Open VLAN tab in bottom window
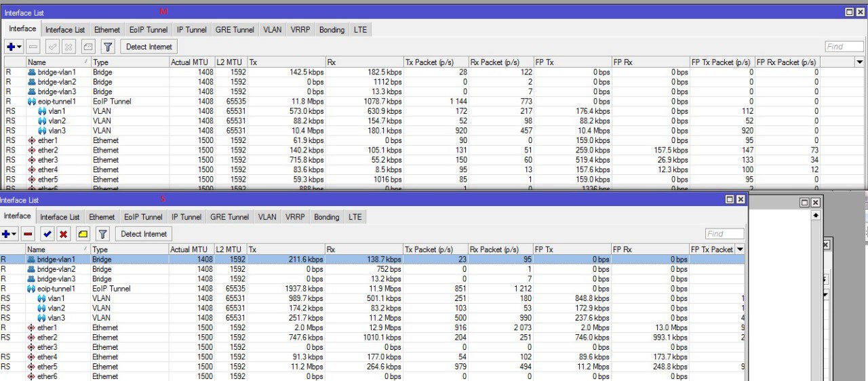The width and height of the screenshot is (868, 381). (x=267, y=217)
